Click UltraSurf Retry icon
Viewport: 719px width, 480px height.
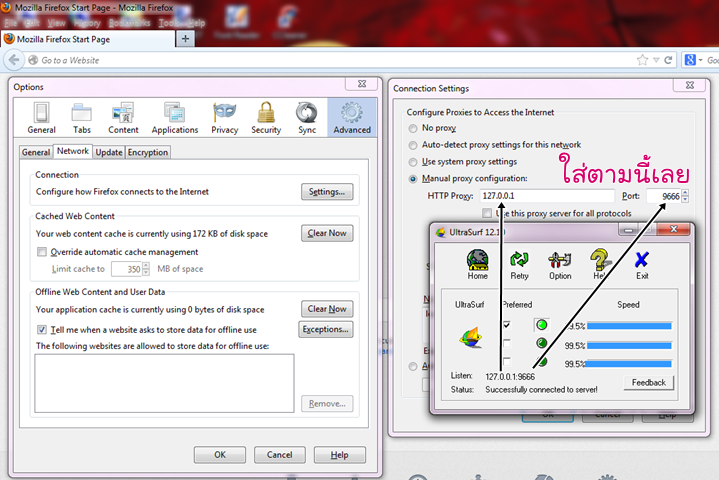[519, 264]
